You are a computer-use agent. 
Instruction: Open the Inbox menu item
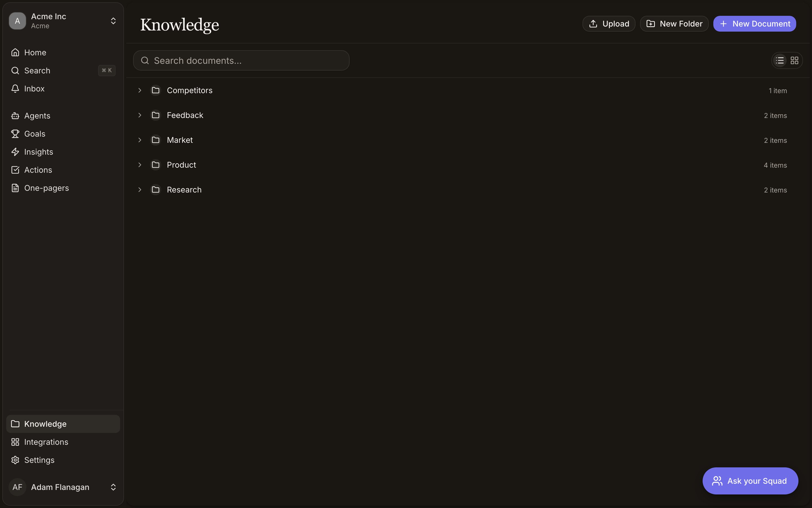pyautogui.click(x=63, y=89)
